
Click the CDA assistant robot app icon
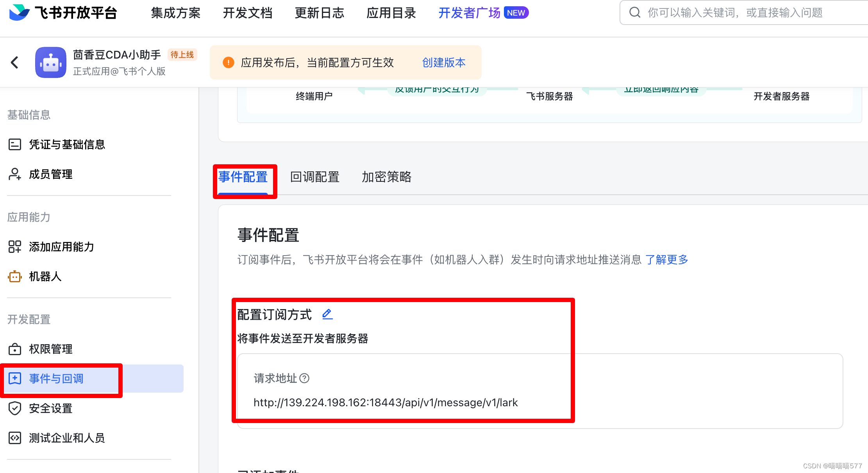click(51, 62)
